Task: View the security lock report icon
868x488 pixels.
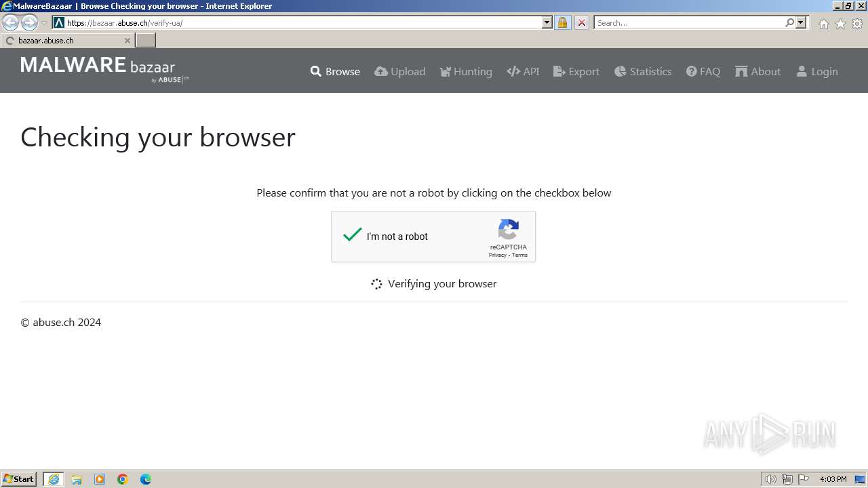Action: coord(562,22)
